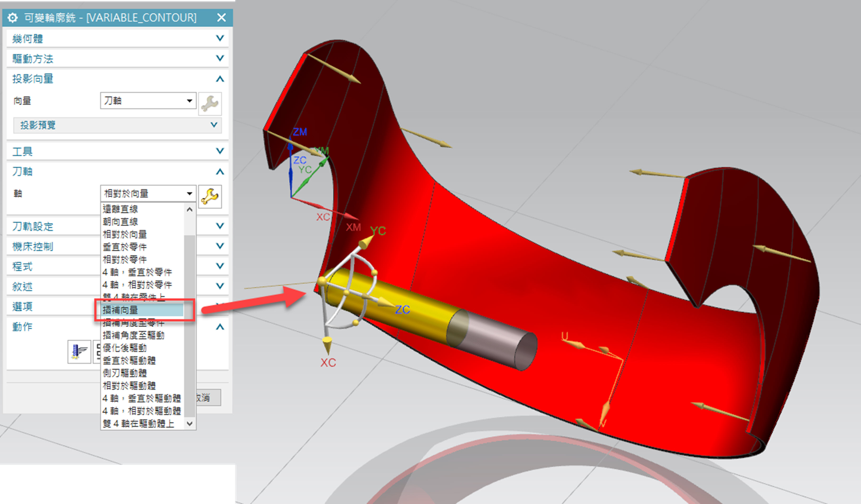Click the 投影向量 section header text
Screen dimensions: 861x504
click(33, 79)
